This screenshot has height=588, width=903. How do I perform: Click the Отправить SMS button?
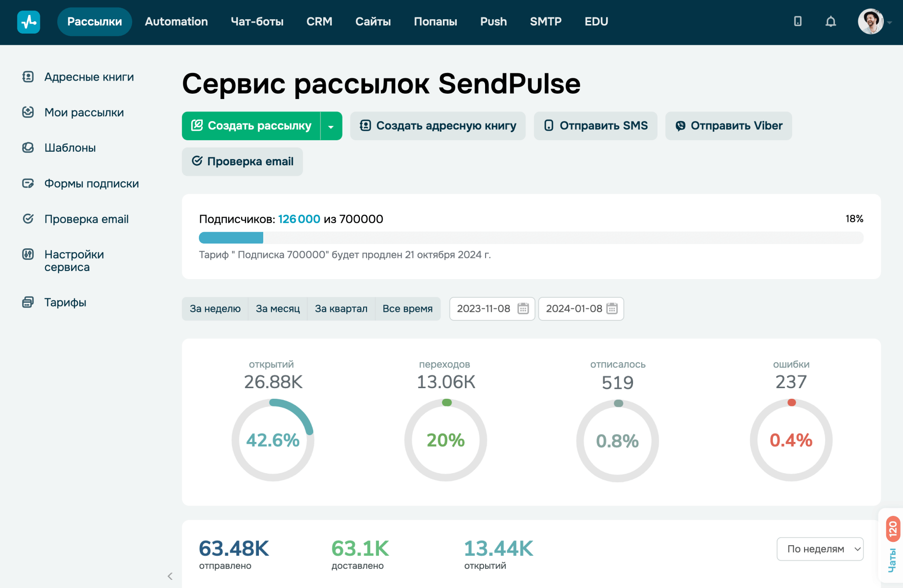point(596,126)
